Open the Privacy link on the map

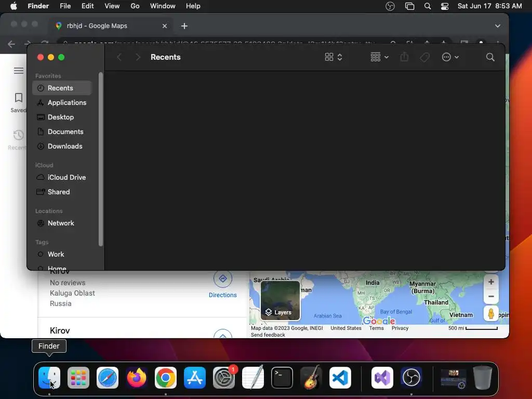point(400,328)
